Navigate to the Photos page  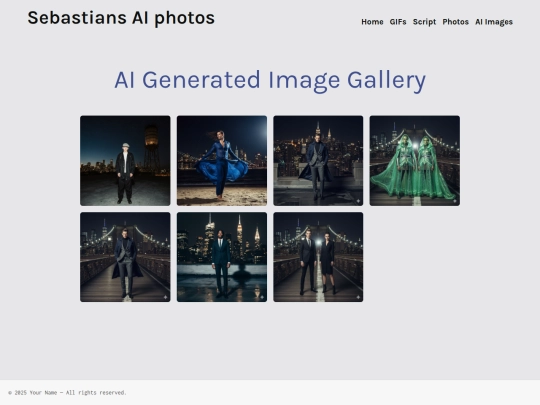455,22
